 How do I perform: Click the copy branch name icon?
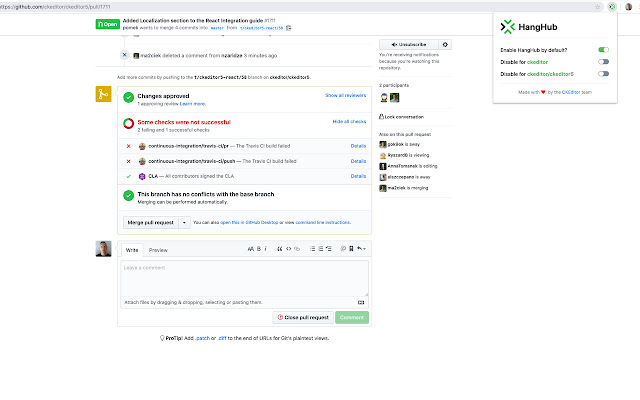[x=289, y=28]
